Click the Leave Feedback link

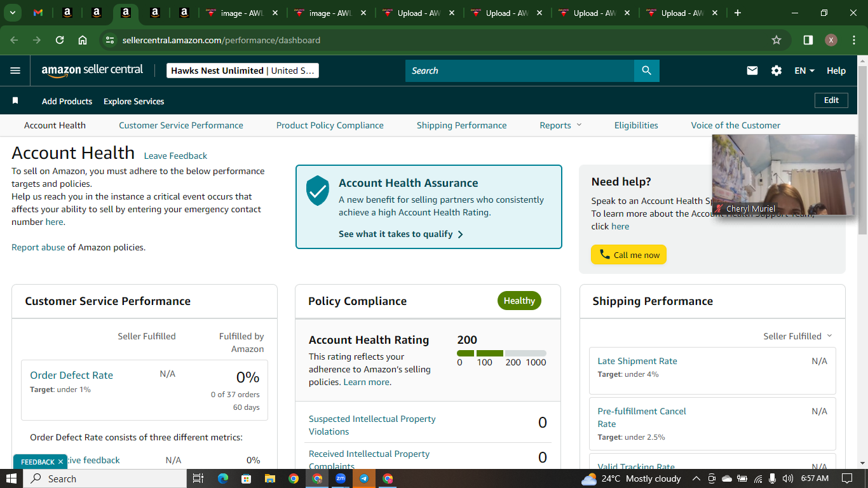point(175,156)
